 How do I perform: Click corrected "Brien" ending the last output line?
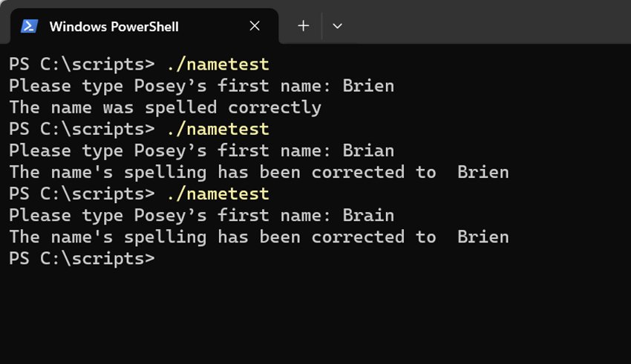pyautogui.click(x=483, y=237)
